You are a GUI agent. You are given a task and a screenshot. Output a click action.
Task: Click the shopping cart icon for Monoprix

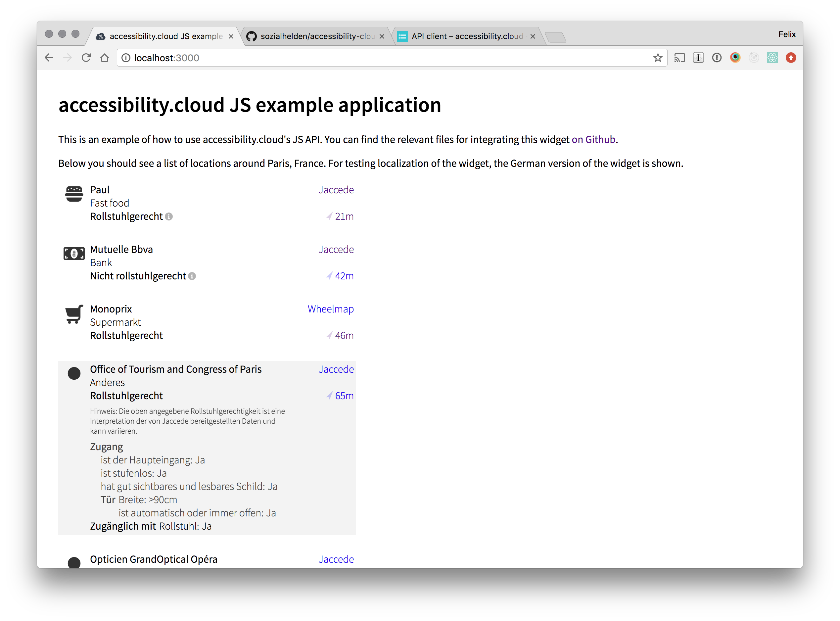coord(74,314)
